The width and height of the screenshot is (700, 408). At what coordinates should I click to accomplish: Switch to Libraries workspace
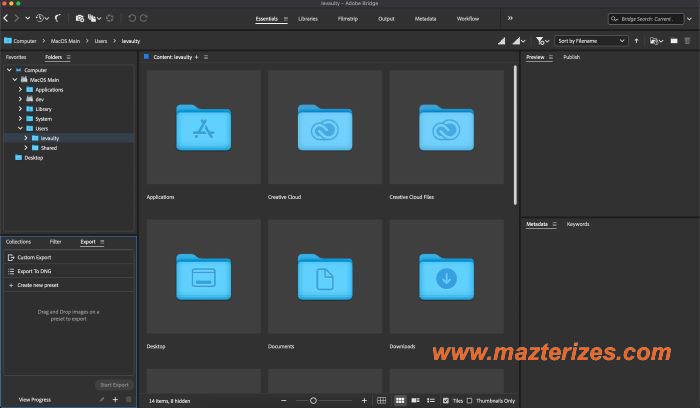coord(308,19)
